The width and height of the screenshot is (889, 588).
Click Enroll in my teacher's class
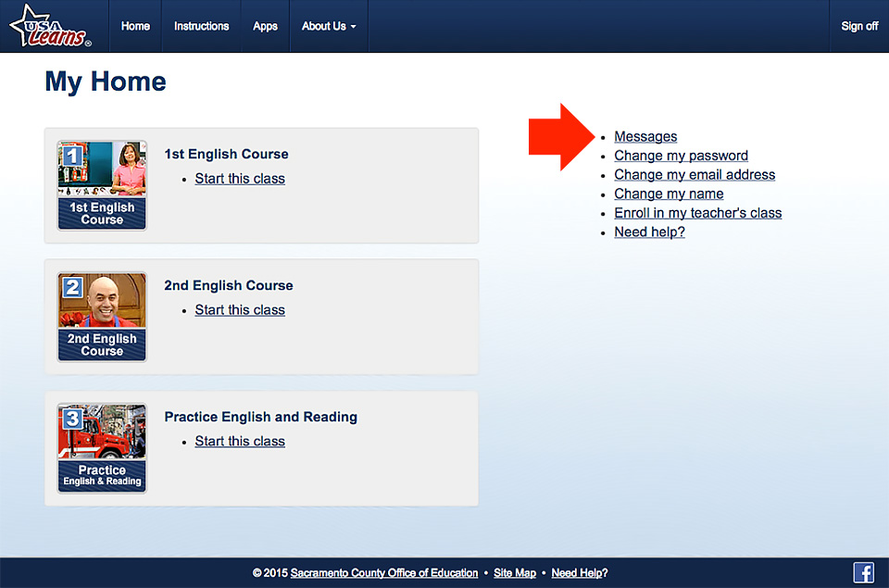point(697,213)
